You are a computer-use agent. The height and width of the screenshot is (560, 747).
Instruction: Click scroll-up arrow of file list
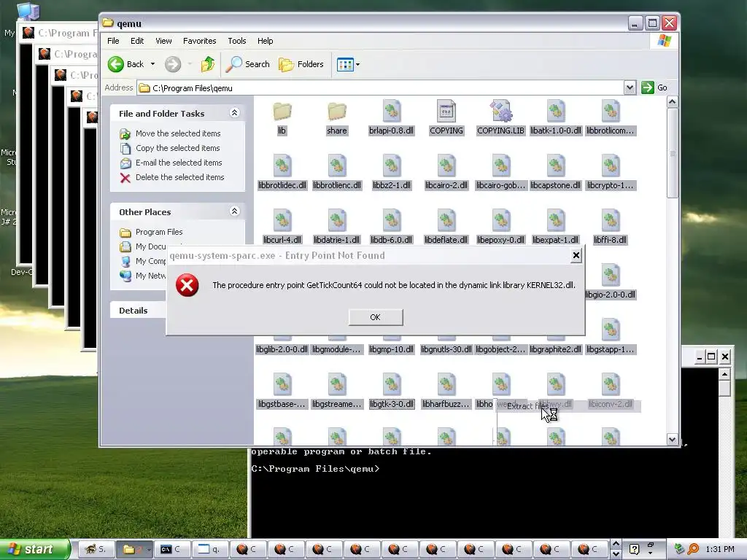coord(672,102)
